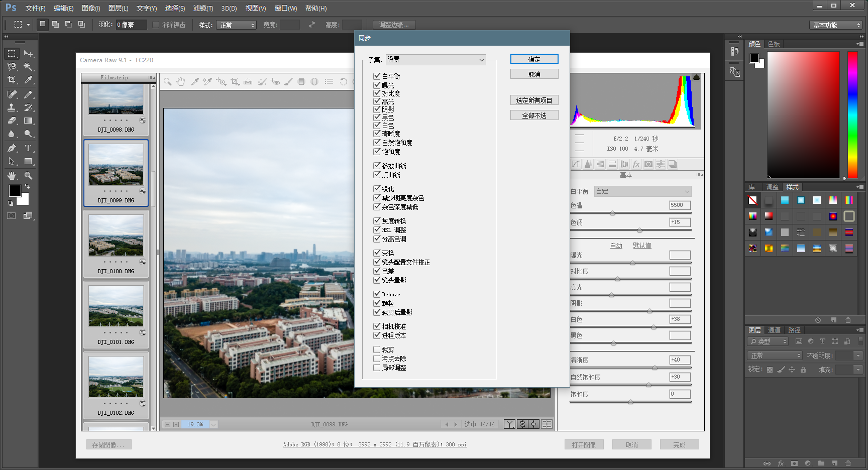Image resolution: width=868 pixels, height=470 pixels.
Task: Select the Clone Stamp tool
Action: pyautogui.click(x=12, y=107)
